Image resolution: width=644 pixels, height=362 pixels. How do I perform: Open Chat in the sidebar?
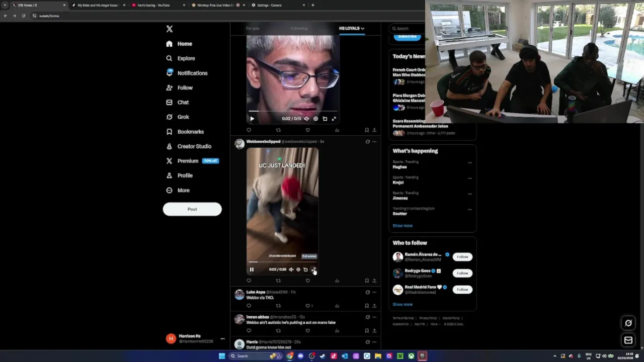[177, 102]
